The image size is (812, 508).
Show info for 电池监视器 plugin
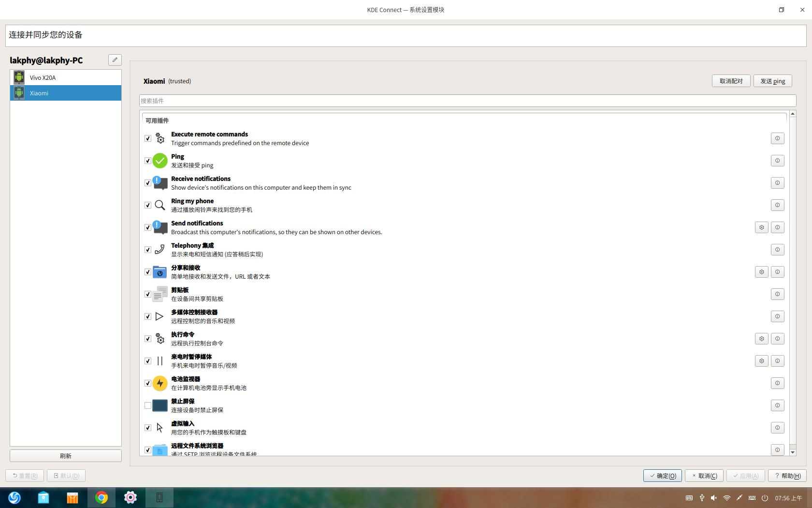pos(777,383)
